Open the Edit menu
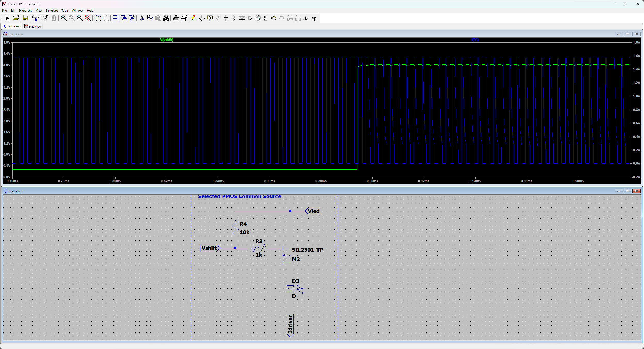 [13, 11]
